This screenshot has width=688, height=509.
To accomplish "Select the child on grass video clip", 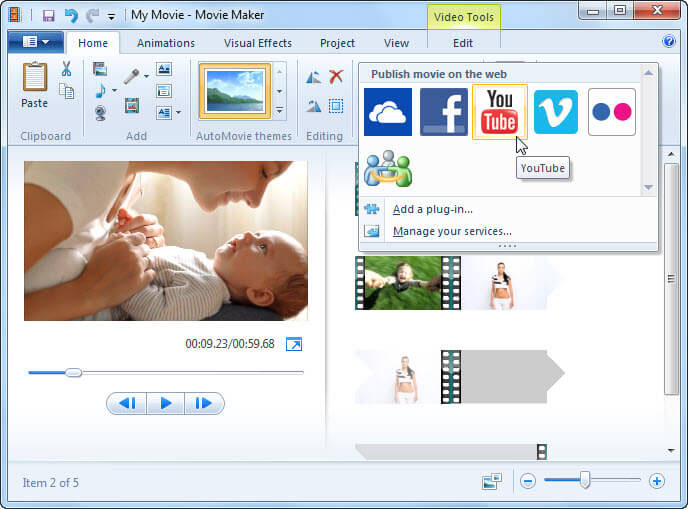I will coord(403,283).
